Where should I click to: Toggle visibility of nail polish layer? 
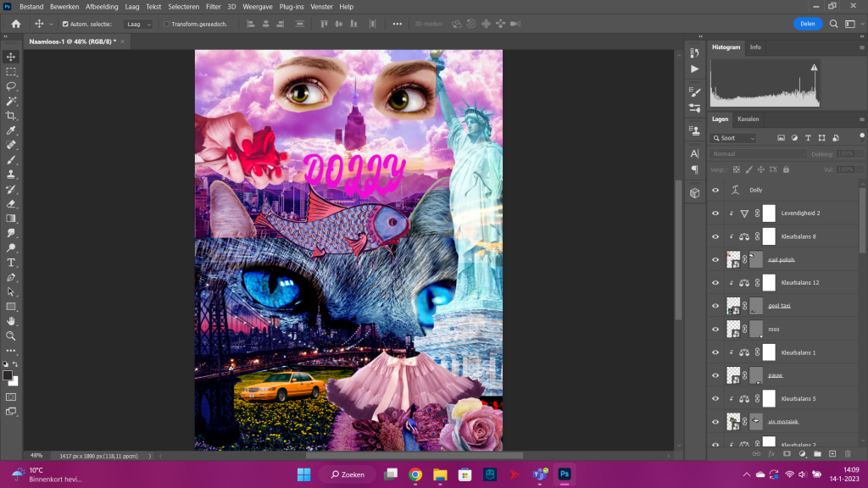point(715,259)
